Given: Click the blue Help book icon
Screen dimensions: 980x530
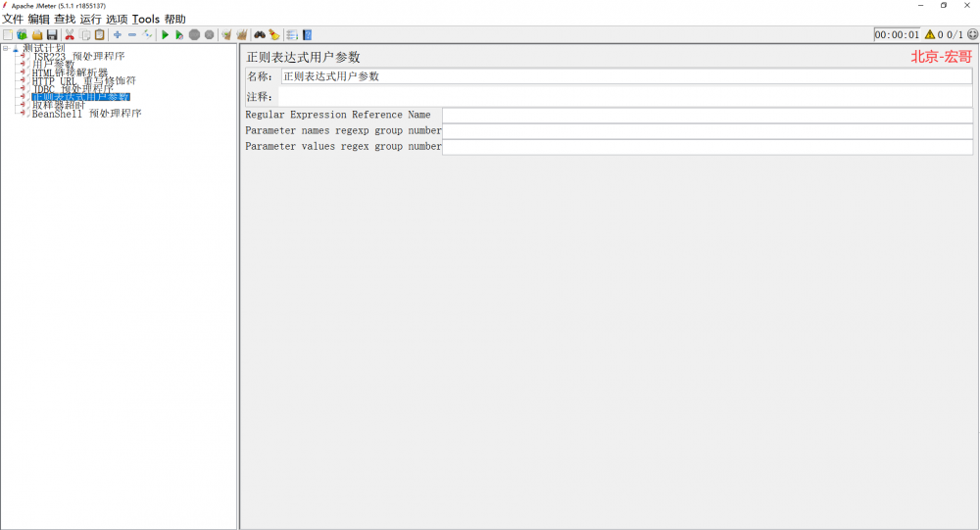Looking at the screenshot, I should pyautogui.click(x=307, y=35).
